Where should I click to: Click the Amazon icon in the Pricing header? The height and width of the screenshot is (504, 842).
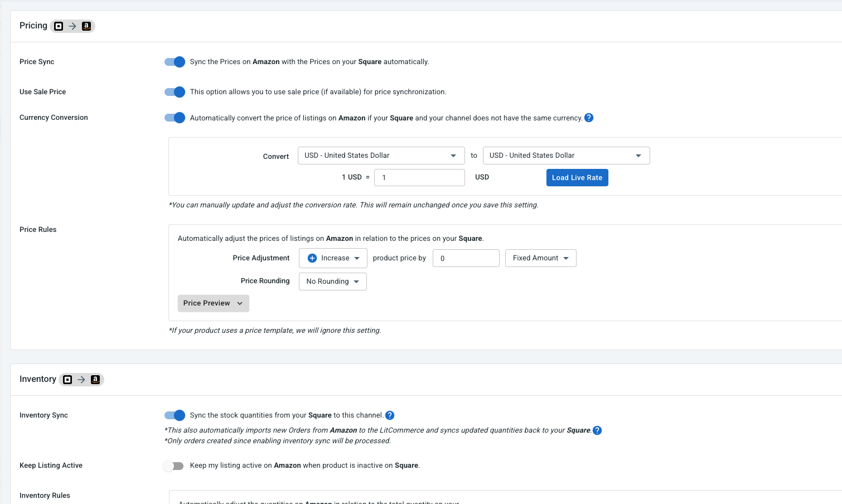click(86, 26)
